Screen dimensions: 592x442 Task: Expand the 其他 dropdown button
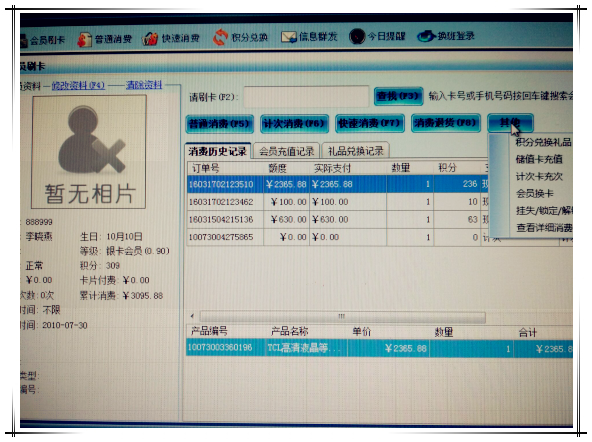[x=510, y=122]
